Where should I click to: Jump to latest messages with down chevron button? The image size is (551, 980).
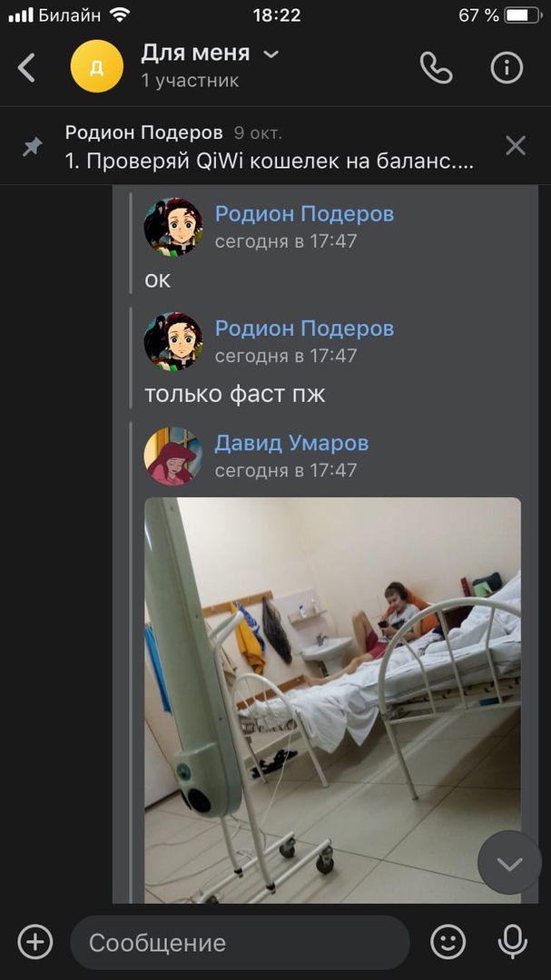click(x=510, y=863)
